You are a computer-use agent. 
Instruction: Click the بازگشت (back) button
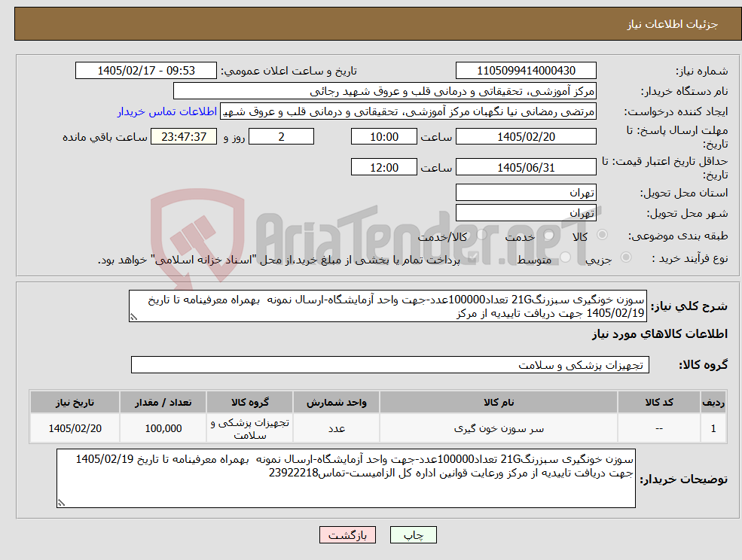[x=347, y=535]
